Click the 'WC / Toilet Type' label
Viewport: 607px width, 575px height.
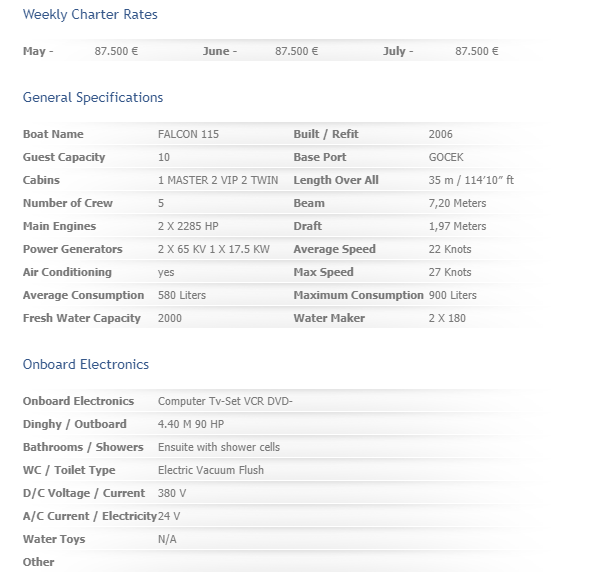pyautogui.click(x=69, y=470)
